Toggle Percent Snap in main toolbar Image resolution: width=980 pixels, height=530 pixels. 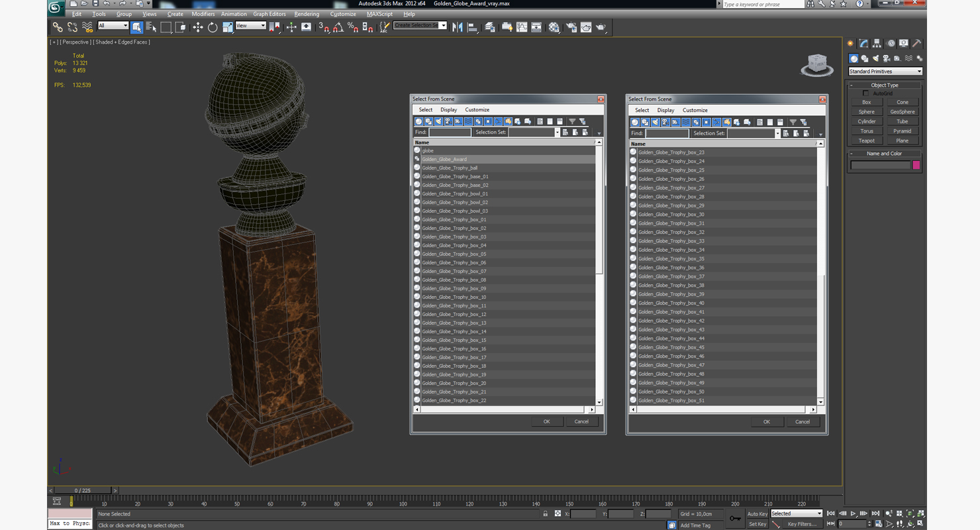[x=353, y=27]
